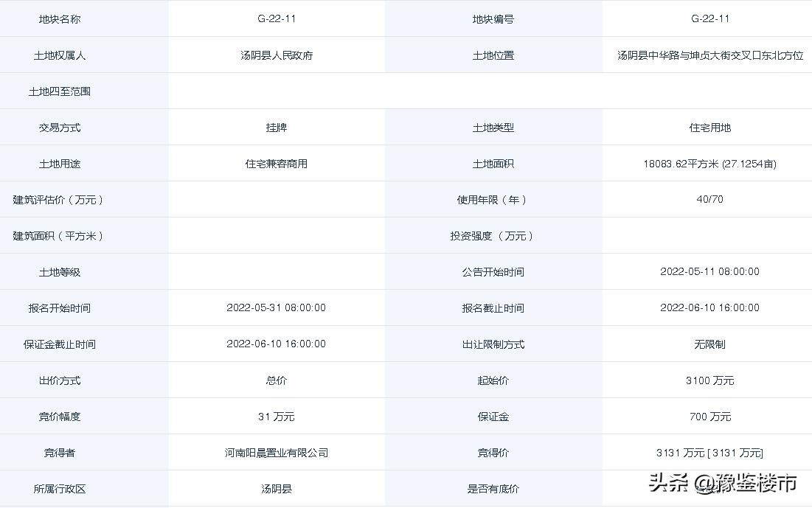
Task: Select the plot name value G-22-11
Action: point(276,18)
